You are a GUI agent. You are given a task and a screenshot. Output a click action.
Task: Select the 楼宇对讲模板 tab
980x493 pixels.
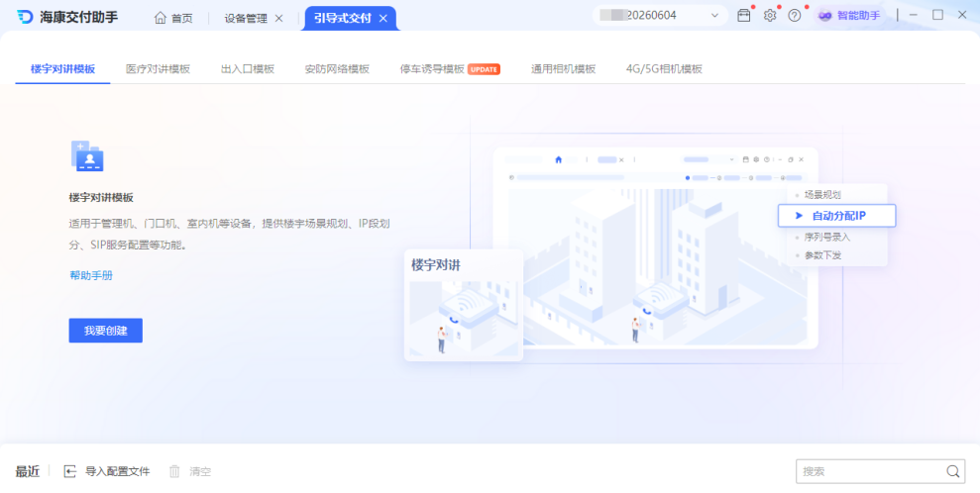click(62, 68)
